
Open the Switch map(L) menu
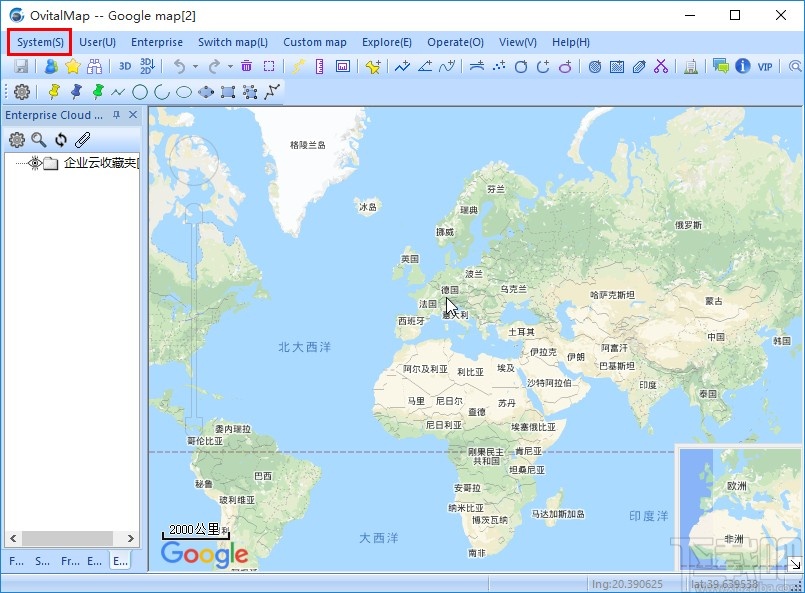(x=233, y=42)
